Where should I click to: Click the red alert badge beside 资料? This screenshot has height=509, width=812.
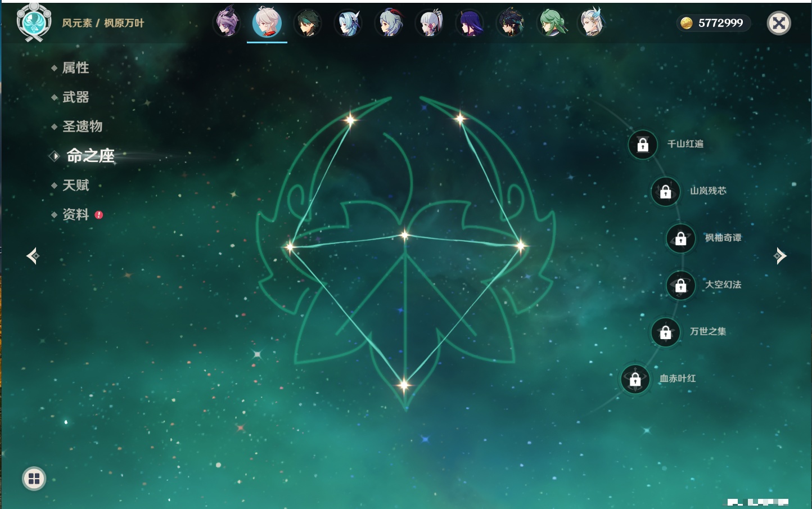pyautogui.click(x=99, y=215)
